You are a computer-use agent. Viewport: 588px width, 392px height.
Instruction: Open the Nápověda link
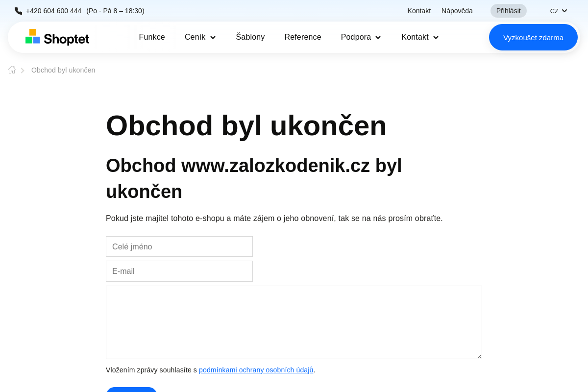pyautogui.click(x=457, y=10)
